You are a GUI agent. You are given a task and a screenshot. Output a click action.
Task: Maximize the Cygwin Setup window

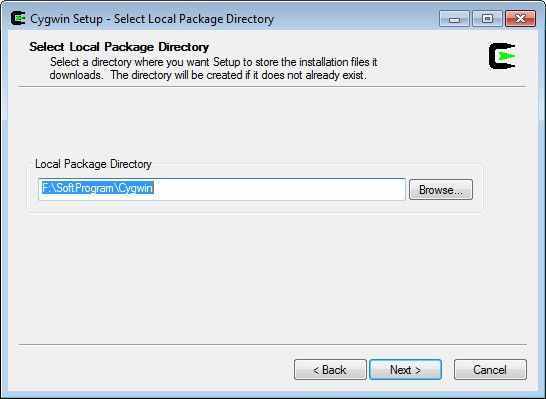pos(487,19)
